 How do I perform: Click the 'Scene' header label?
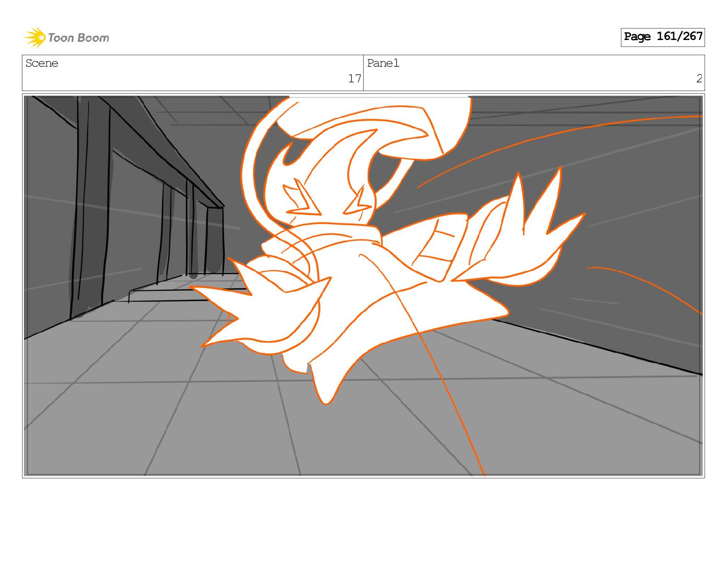[42, 63]
